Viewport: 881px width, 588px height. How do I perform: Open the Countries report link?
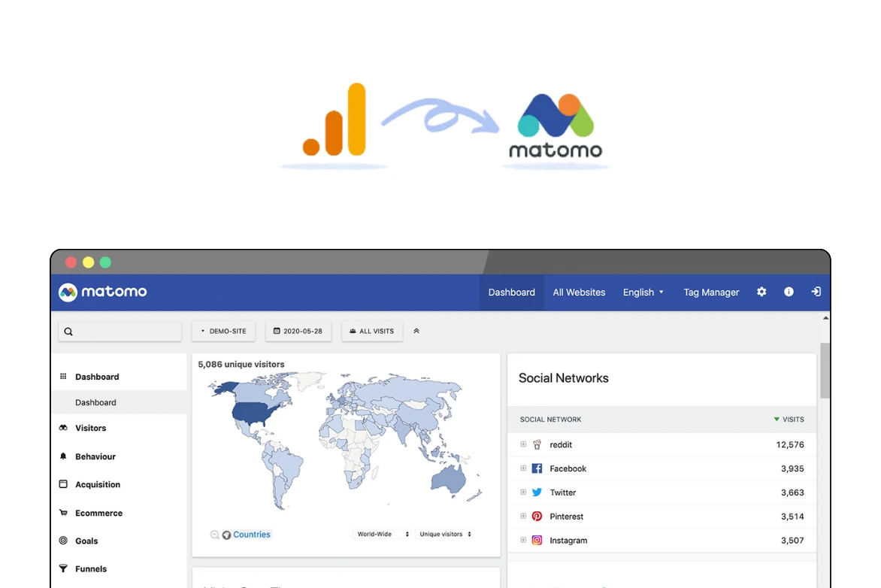tap(253, 534)
